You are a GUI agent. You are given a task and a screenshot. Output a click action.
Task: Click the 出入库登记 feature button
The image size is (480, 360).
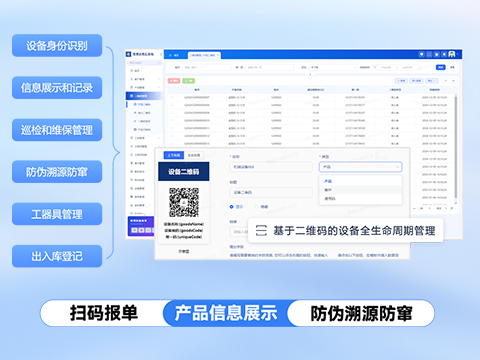(57, 256)
